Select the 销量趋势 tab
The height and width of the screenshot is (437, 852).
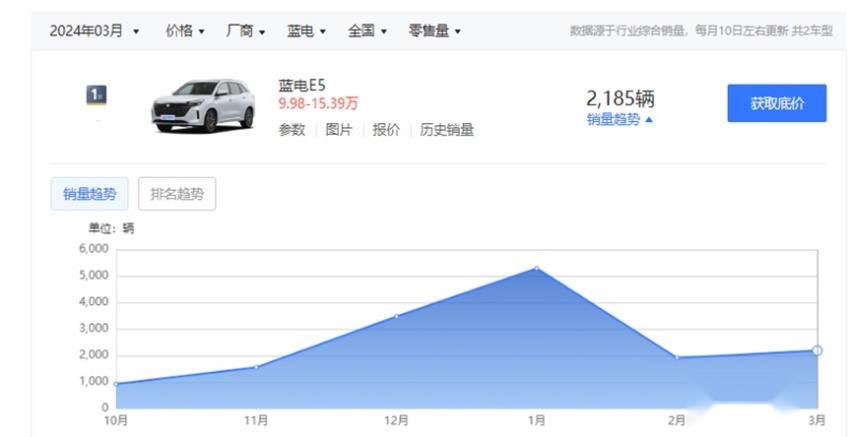click(x=90, y=193)
